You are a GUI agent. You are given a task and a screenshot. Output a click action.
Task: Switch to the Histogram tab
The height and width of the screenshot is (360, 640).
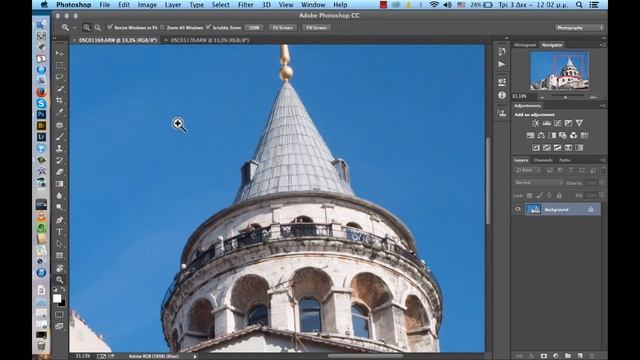pos(525,45)
